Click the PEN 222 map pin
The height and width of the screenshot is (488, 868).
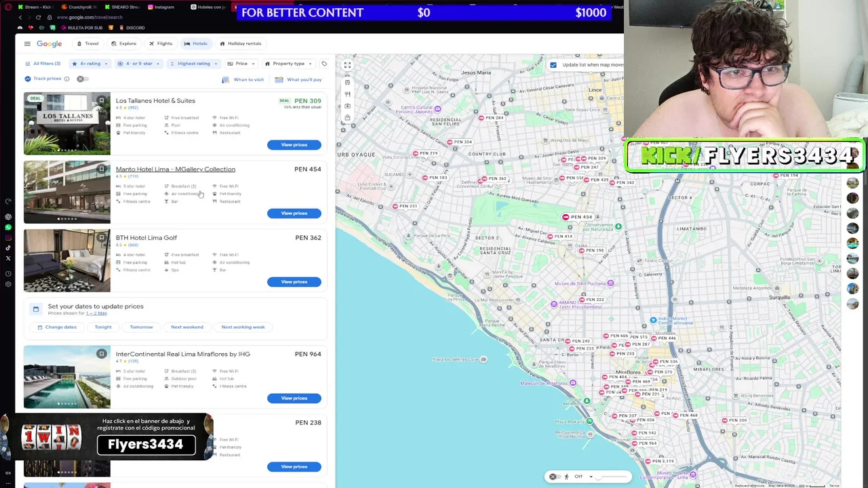click(592, 300)
